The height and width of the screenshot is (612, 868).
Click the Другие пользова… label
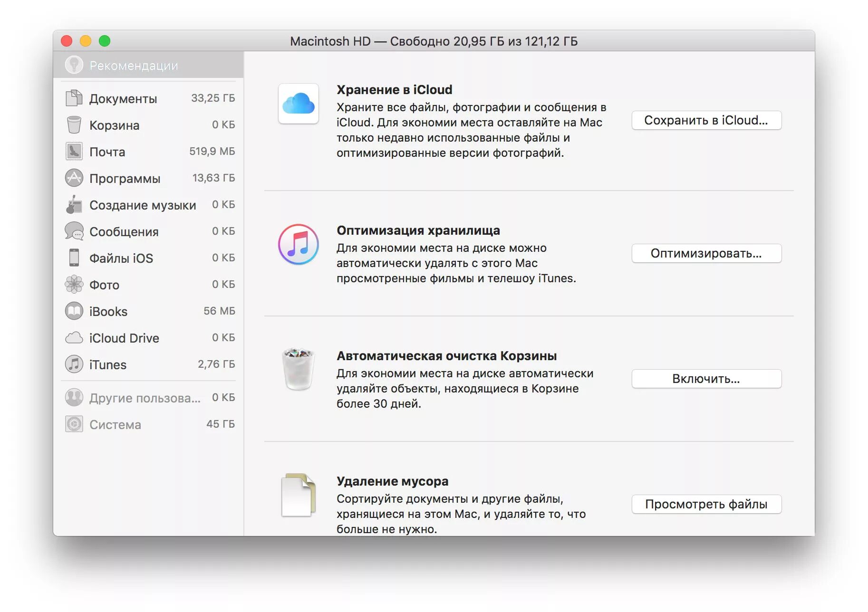click(x=145, y=398)
